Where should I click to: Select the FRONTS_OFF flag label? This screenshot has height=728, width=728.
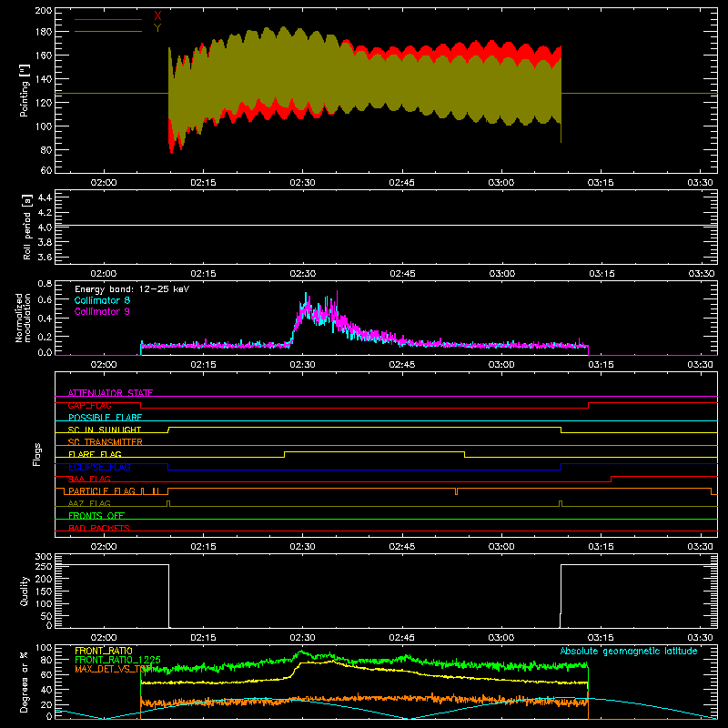point(96,515)
